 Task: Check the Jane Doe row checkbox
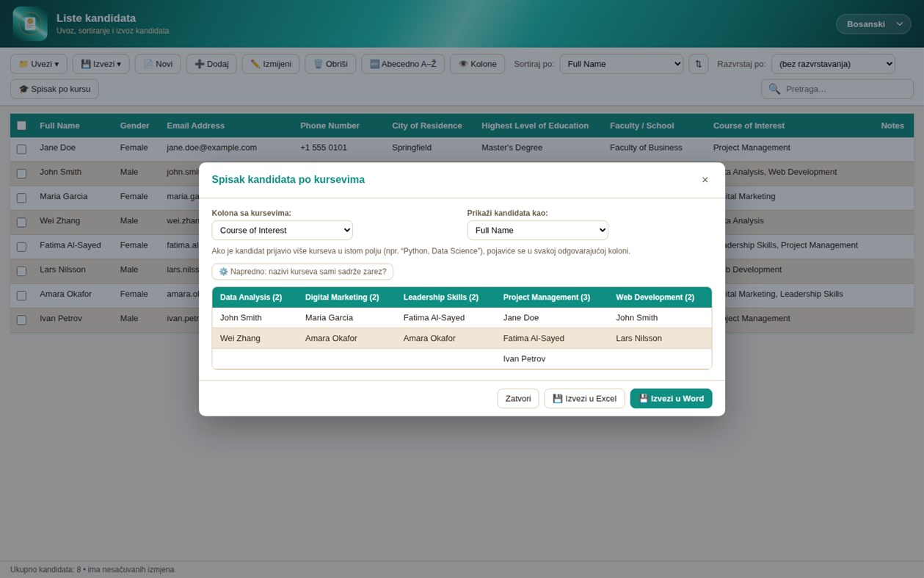(x=21, y=149)
